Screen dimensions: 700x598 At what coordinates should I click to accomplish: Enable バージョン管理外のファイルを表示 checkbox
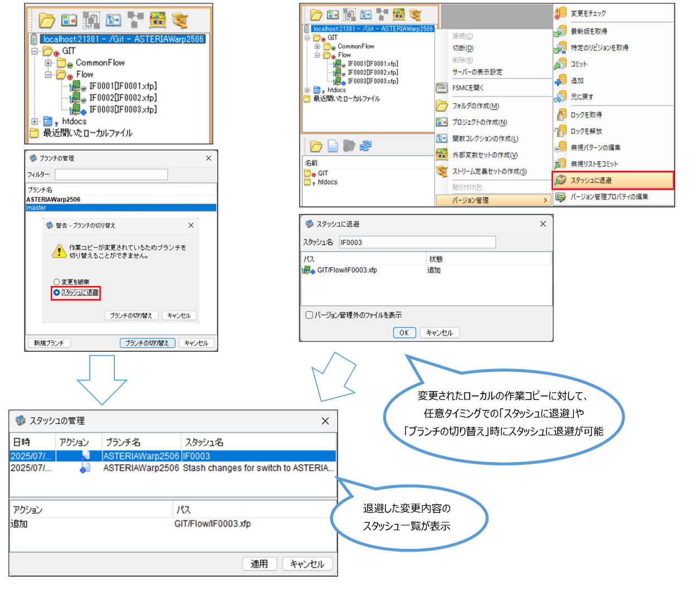click(x=309, y=315)
